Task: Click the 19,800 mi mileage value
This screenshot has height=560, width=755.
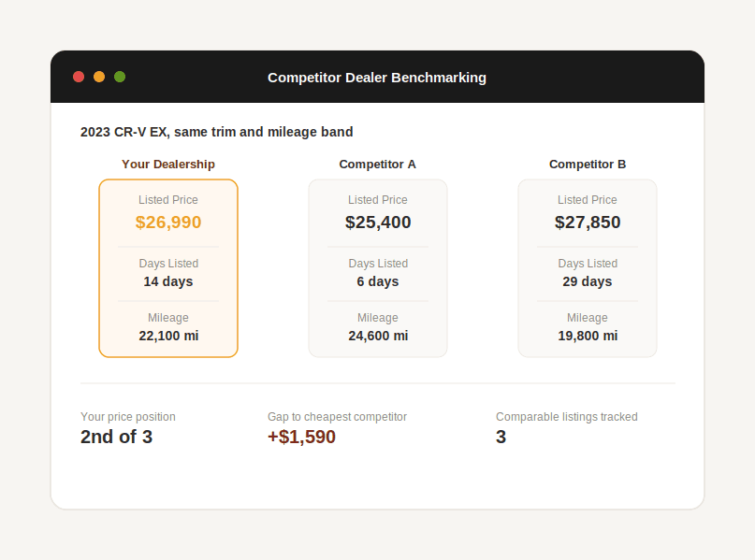Action: pyautogui.click(x=588, y=336)
